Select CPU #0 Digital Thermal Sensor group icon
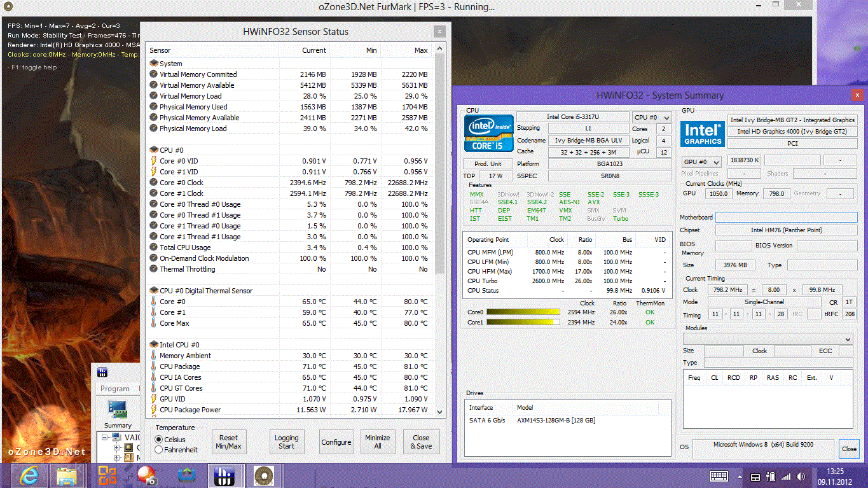The image size is (868, 488). (x=154, y=291)
